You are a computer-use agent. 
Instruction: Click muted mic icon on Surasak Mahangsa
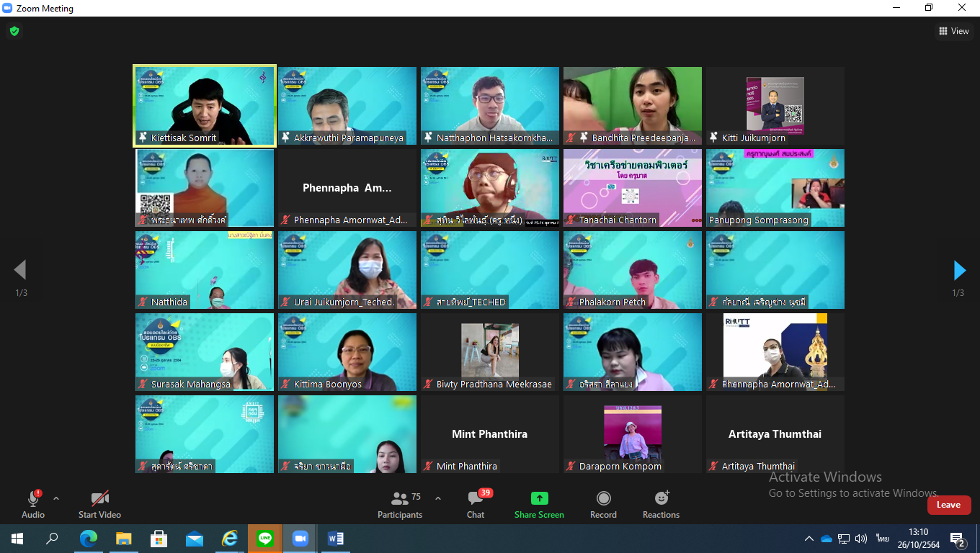click(143, 384)
